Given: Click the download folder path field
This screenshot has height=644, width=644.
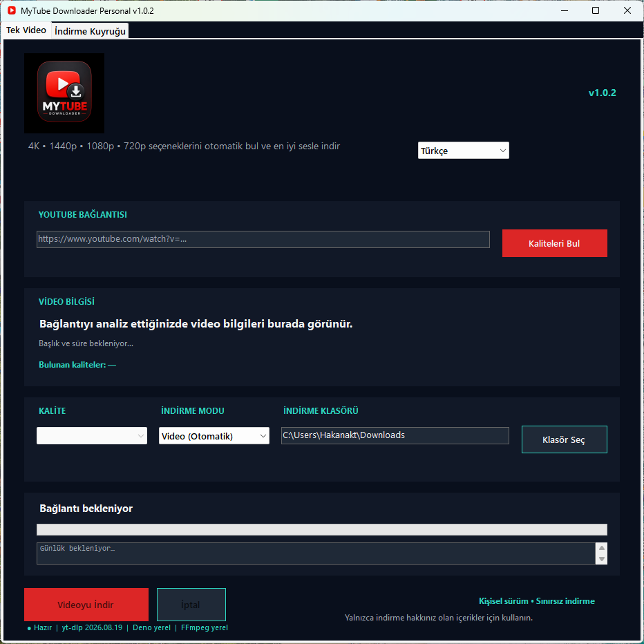Looking at the screenshot, I should point(395,435).
